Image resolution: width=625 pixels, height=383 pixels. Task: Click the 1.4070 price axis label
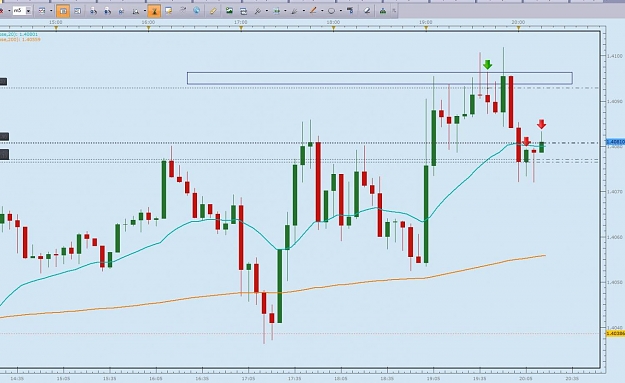pyautogui.click(x=614, y=192)
